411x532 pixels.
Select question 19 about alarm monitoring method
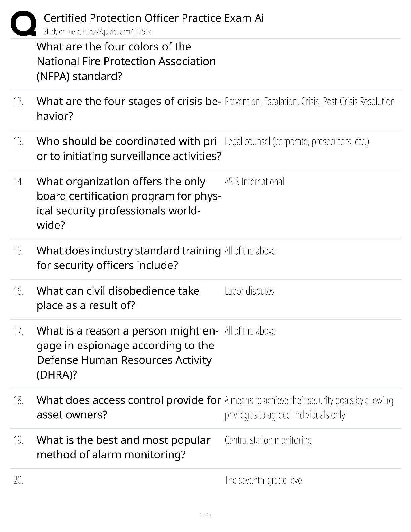click(x=123, y=447)
